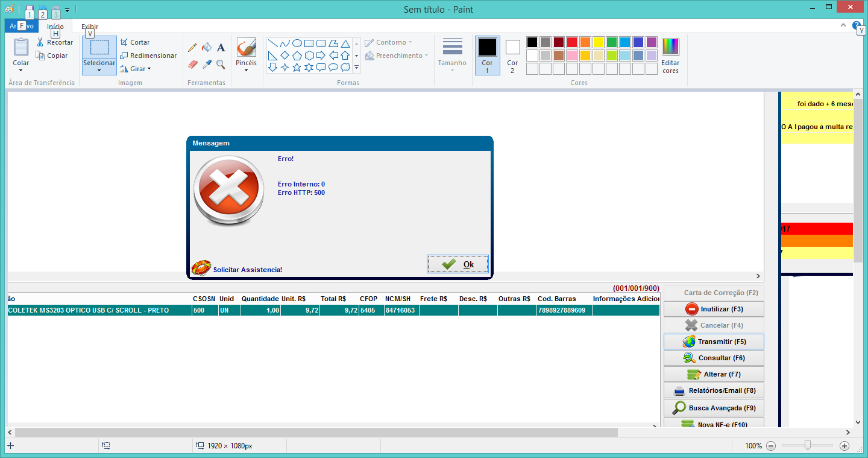Open the Paint help icon

click(x=857, y=25)
